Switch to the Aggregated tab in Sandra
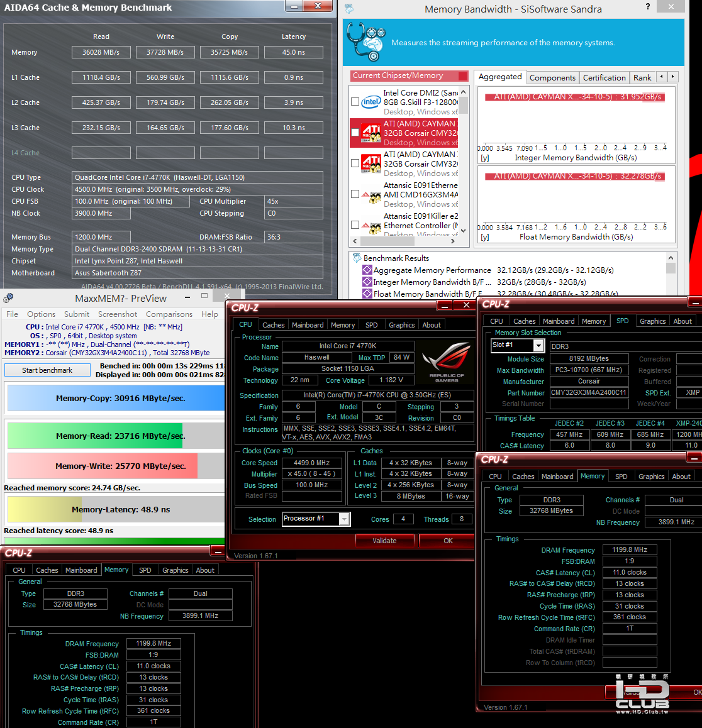 (x=500, y=77)
